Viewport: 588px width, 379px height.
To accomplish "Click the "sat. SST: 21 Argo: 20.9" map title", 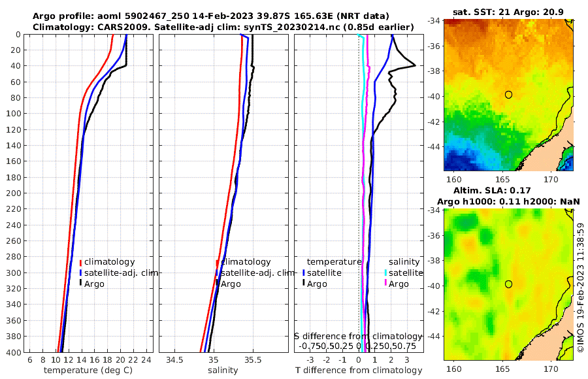I will pos(508,12).
